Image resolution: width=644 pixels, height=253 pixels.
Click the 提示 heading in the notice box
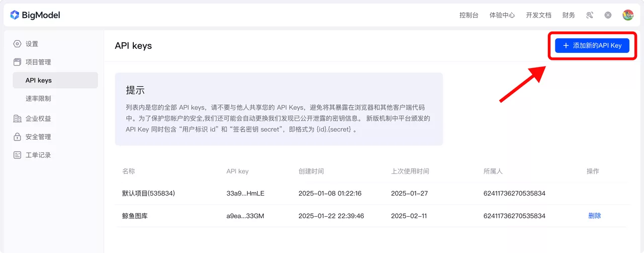[x=135, y=90]
